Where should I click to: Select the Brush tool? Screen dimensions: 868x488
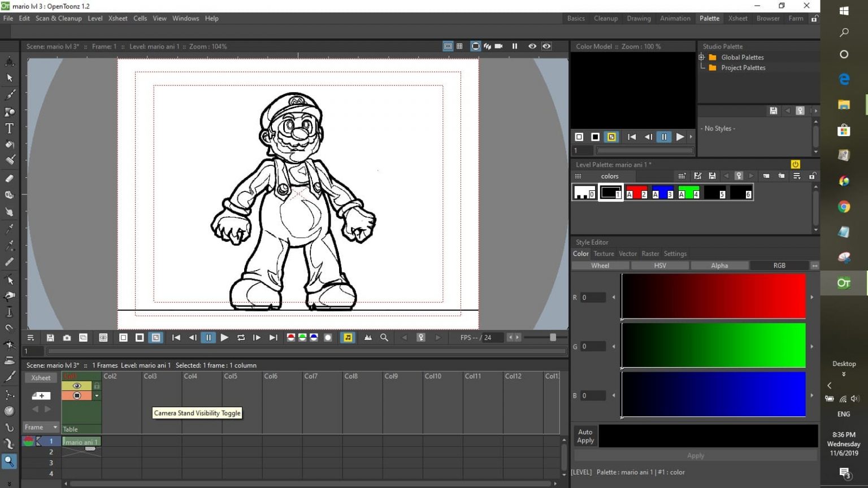9,95
